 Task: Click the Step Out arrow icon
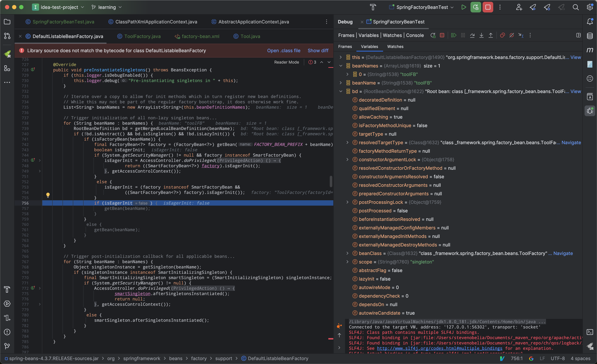click(x=491, y=35)
